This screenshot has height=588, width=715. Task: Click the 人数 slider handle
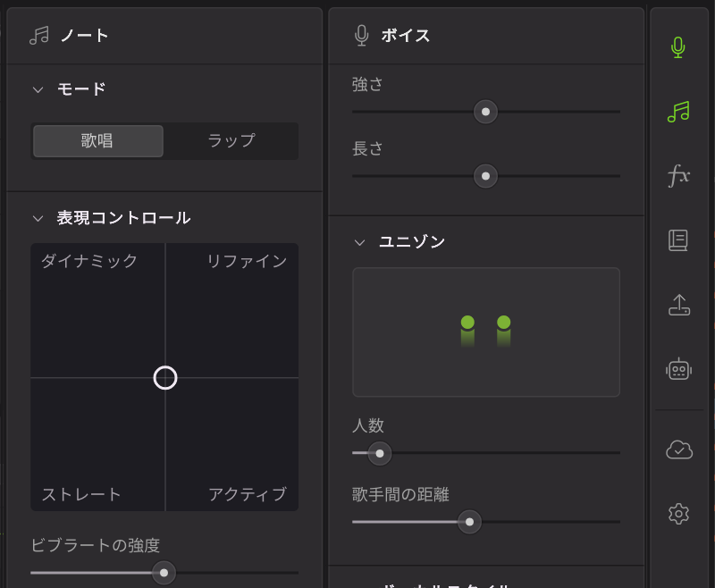pos(380,453)
